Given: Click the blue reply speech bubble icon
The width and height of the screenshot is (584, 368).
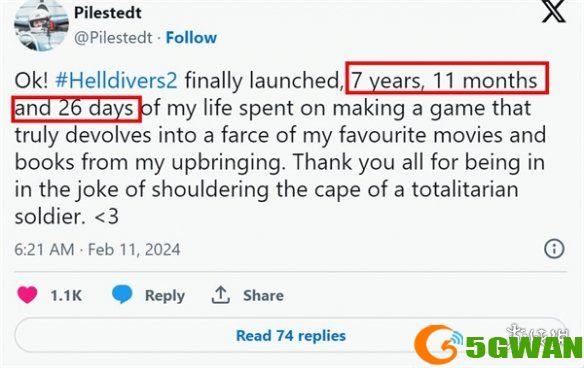Looking at the screenshot, I should click(x=122, y=294).
